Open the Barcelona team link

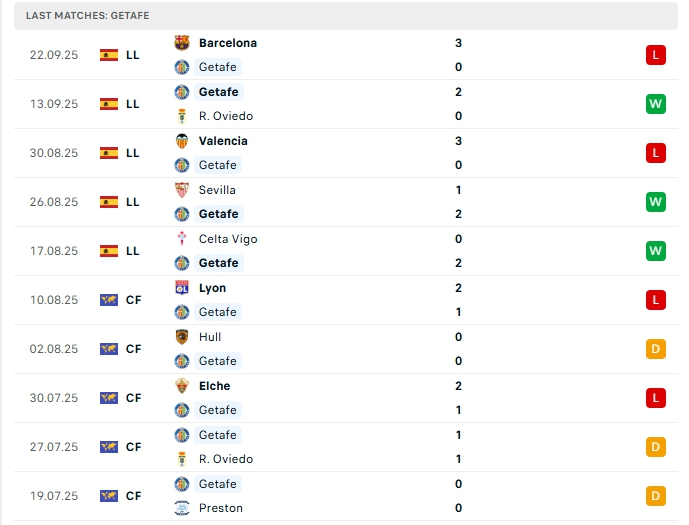click(x=228, y=43)
